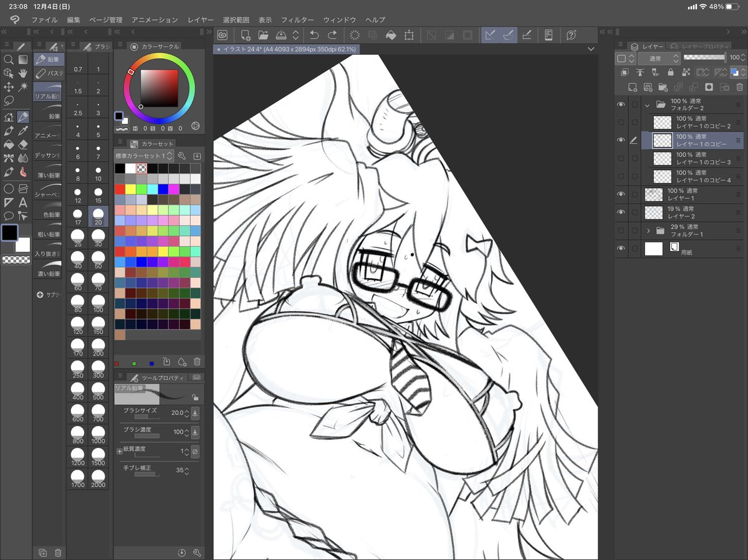Select the Eraser tool
Screen dimensions: 748x560
tap(23, 143)
